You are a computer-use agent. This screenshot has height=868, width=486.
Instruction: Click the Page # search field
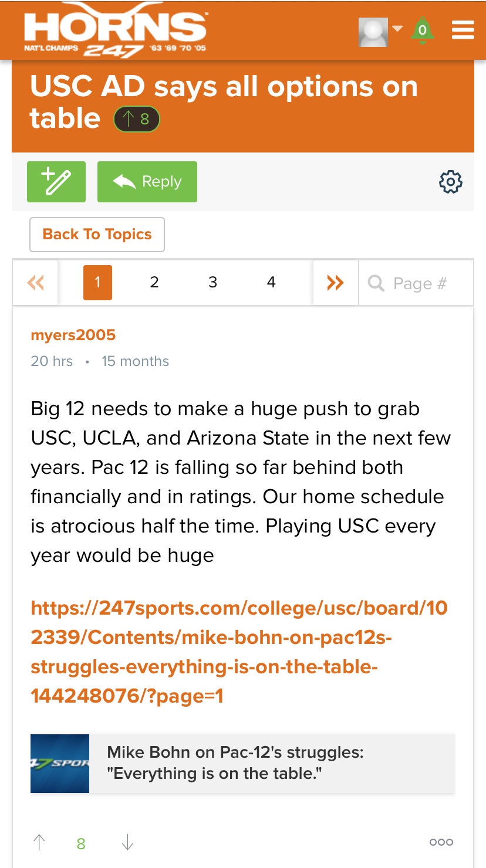(419, 284)
